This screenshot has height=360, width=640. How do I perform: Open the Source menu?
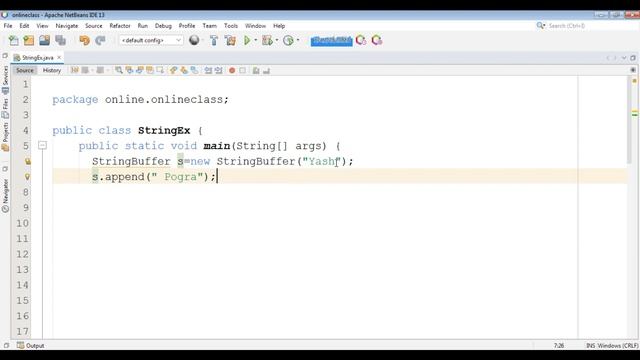tap(93, 26)
